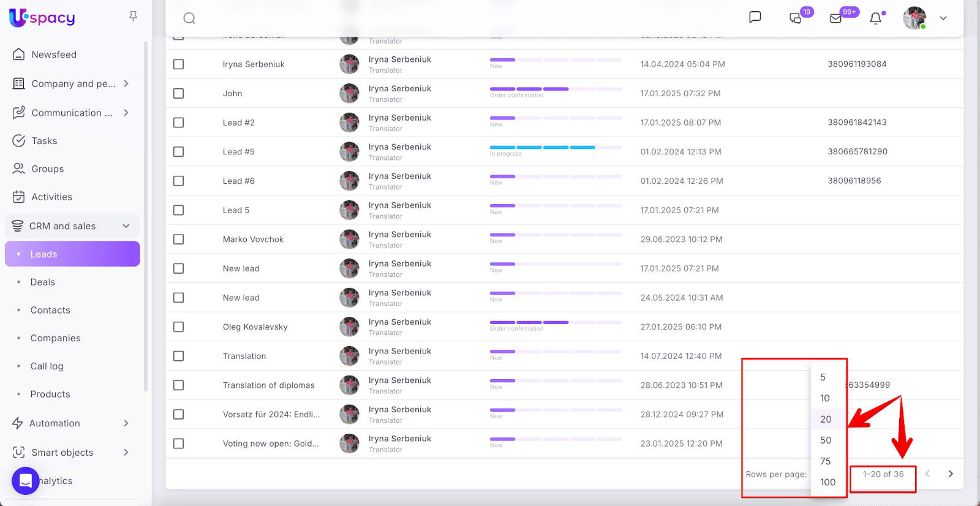Expand the user profile menu chevron
Screen dimensions: 980x506
tap(943, 18)
